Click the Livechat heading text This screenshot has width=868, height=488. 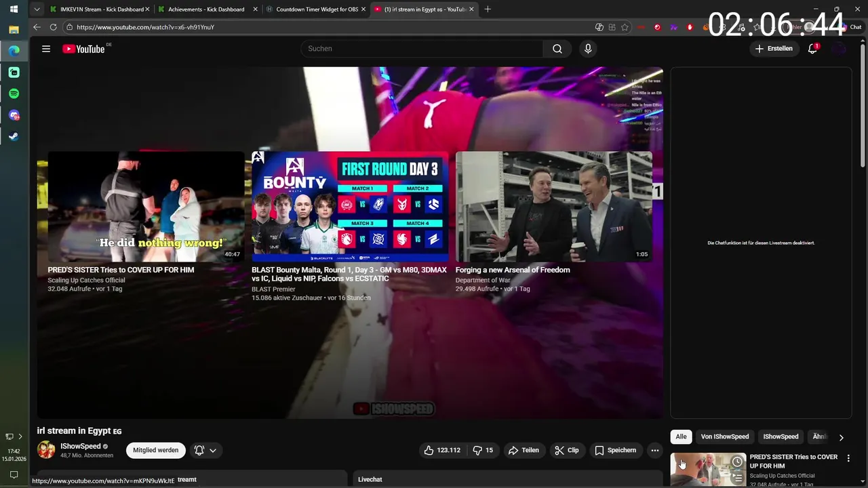(x=370, y=479)
